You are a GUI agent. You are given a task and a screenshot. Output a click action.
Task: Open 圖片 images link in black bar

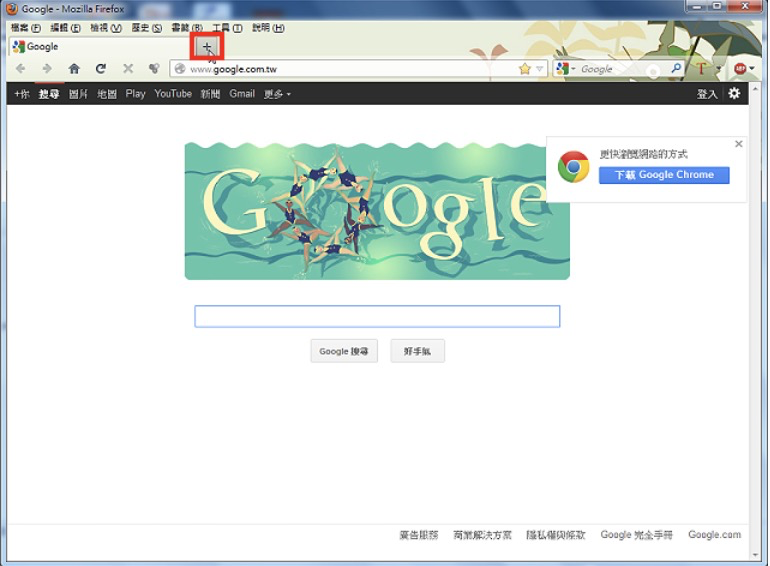click(78, 94)
